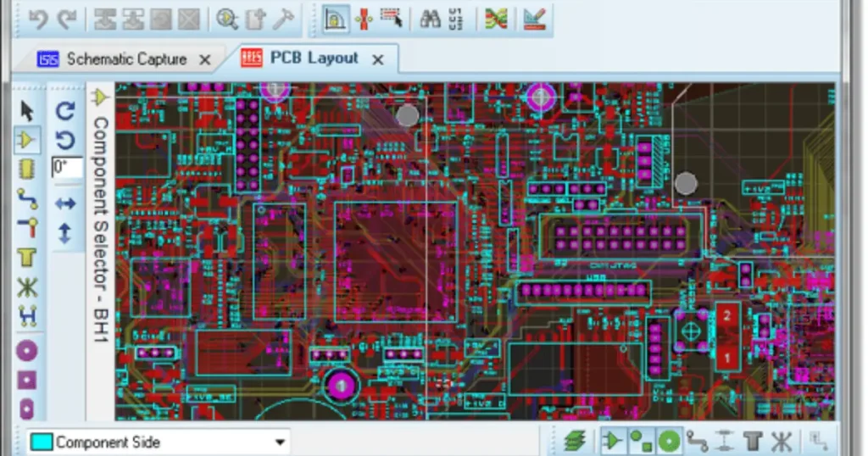The height and width of the screenshot is (456, 868).
Task: Close the Schematic Capture tab
Action: click(x=205, y=60)
